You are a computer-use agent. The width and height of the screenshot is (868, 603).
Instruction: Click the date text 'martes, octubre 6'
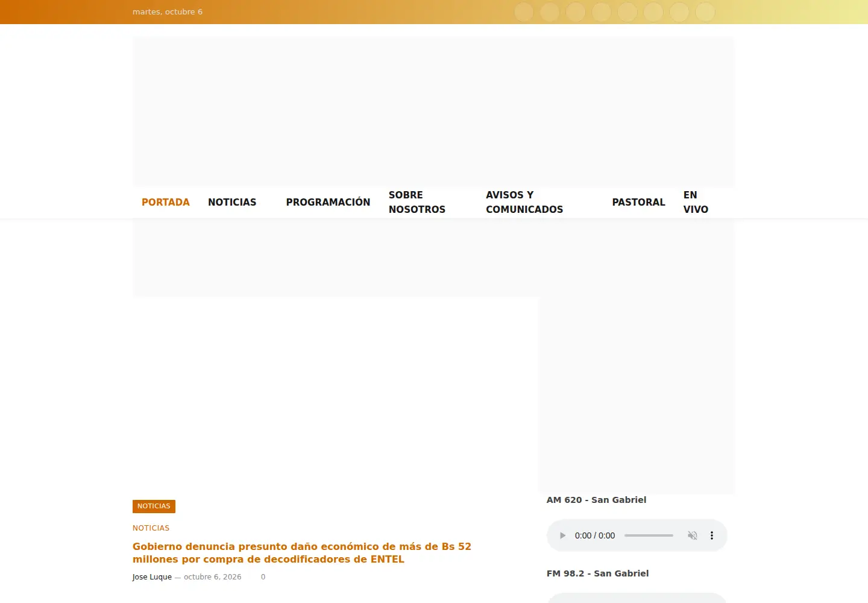[168, 12]
